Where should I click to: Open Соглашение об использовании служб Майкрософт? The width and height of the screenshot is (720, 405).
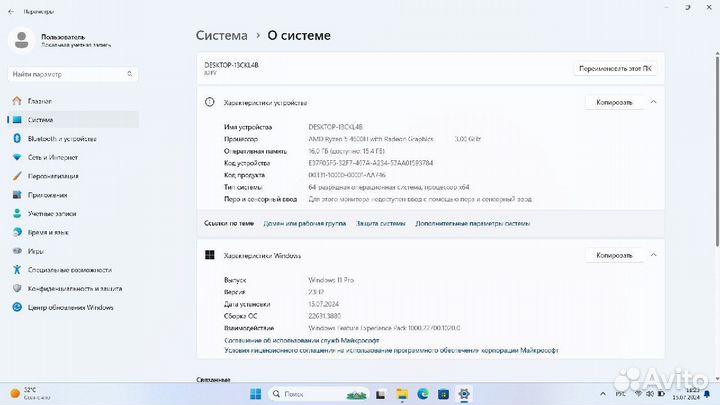pyautogui.click(x=302, y=340)
